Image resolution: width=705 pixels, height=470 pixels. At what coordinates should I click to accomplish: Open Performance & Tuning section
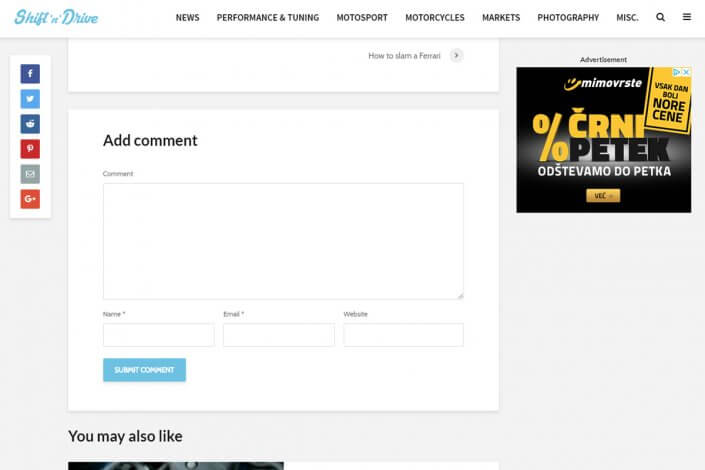pyautogui.click(x=268, y=18)
